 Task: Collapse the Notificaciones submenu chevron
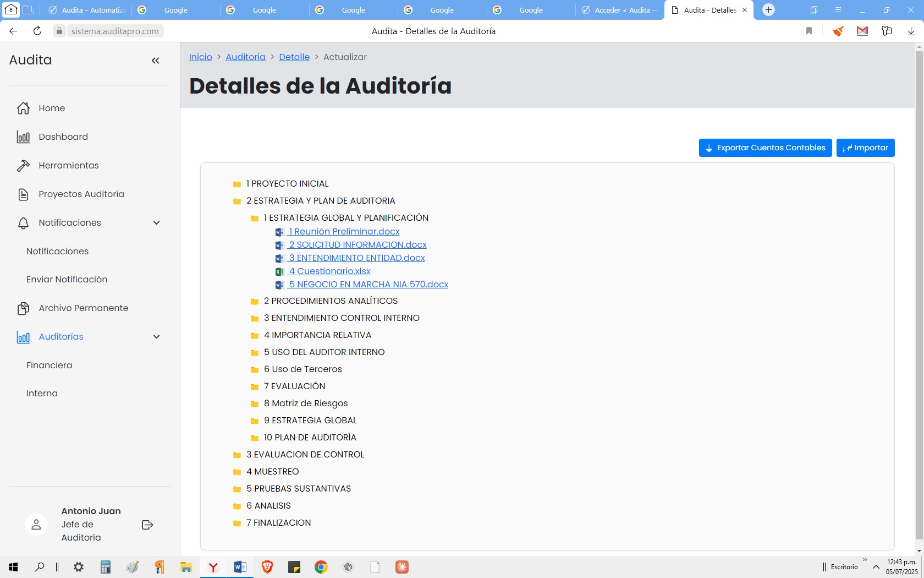pos(156,223)
